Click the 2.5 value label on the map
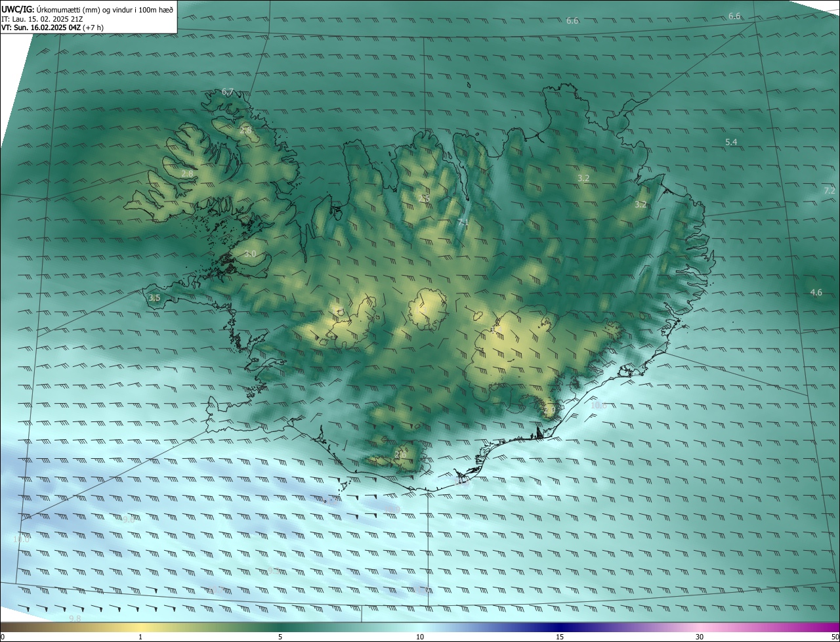 click(x=425, y=198)
